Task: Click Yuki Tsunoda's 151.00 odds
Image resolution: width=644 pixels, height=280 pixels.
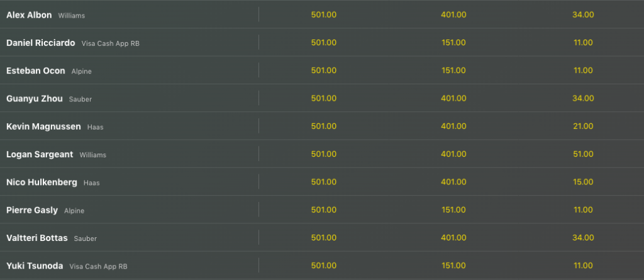Action: 453,266
